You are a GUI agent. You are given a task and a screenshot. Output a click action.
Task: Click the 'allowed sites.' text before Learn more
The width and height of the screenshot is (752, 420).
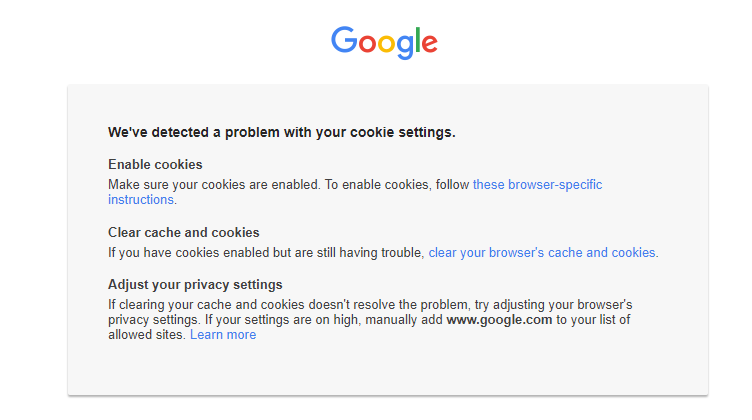(147, 335)
